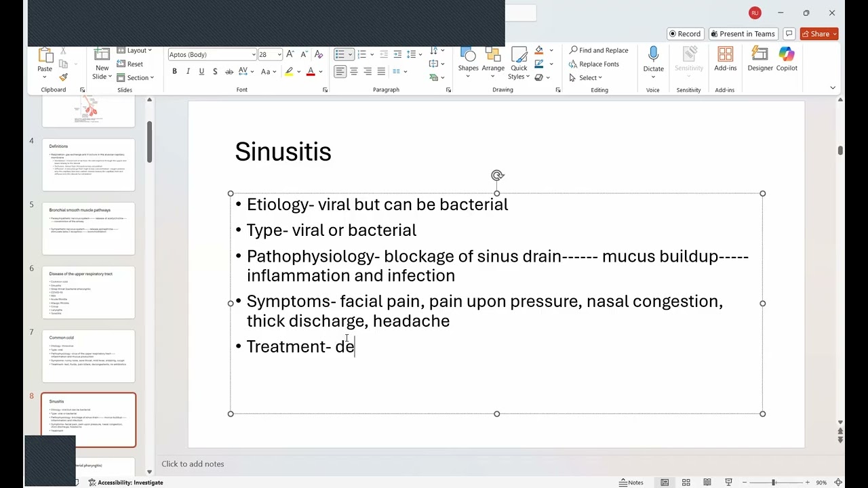Toggle text shadow S button

[x=215, y=71]
